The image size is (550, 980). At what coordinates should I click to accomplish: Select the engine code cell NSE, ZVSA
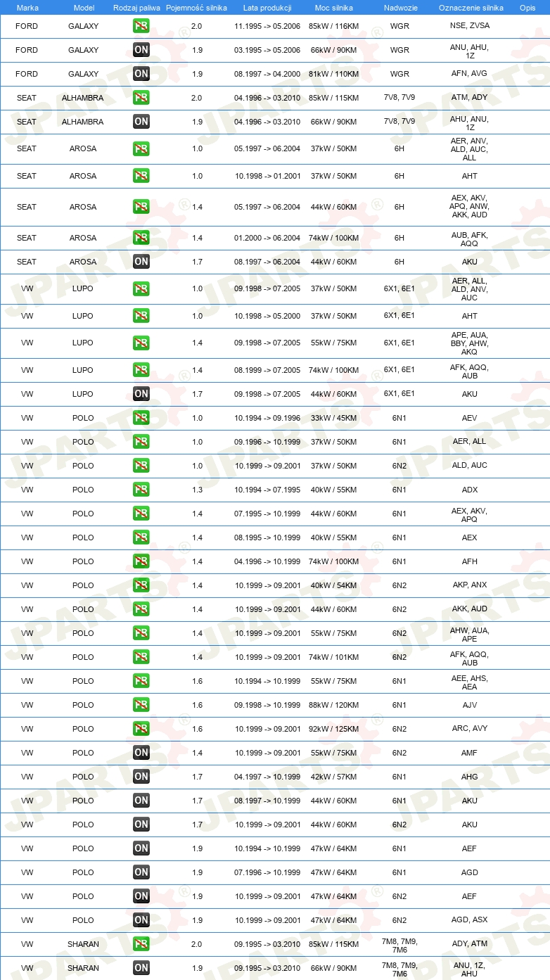pyautogui.click(x=470, y=25)
